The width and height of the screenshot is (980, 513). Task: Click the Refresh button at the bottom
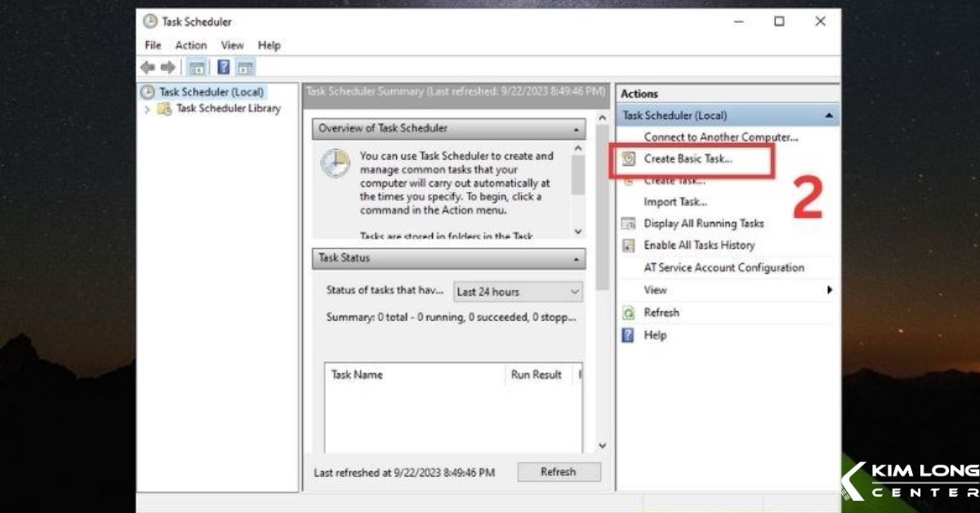559,471
